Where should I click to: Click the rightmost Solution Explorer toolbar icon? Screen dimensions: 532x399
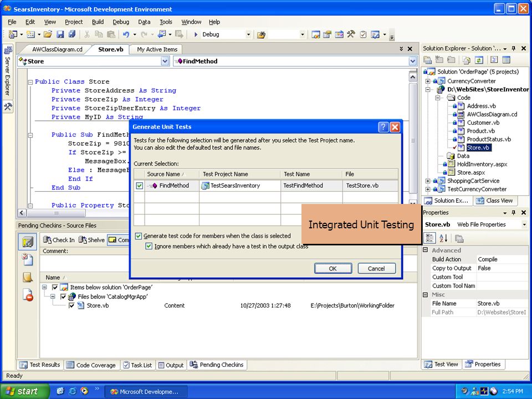pyautogui.click(x=506, y=60)
